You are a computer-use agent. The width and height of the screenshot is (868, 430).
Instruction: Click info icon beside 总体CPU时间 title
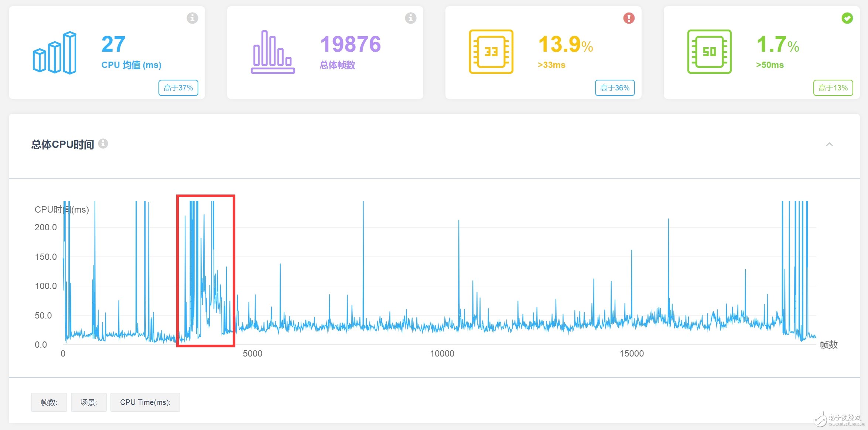click(103, 144)
